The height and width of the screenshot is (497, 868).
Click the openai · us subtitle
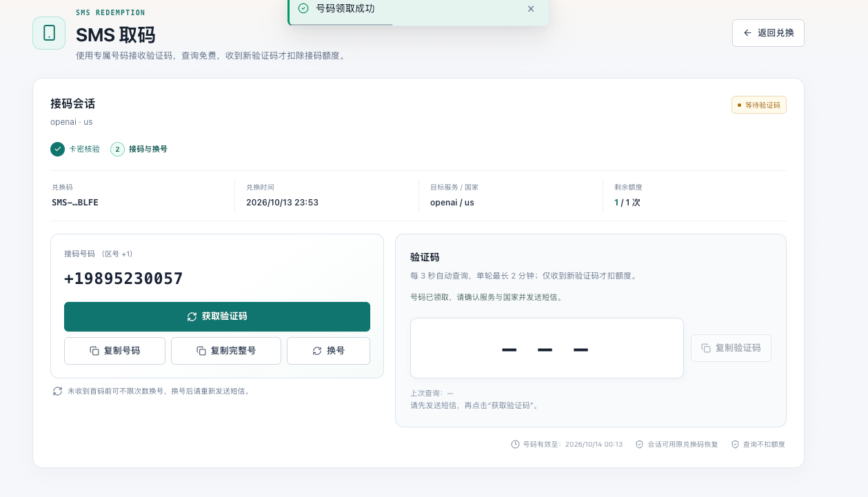72,122
